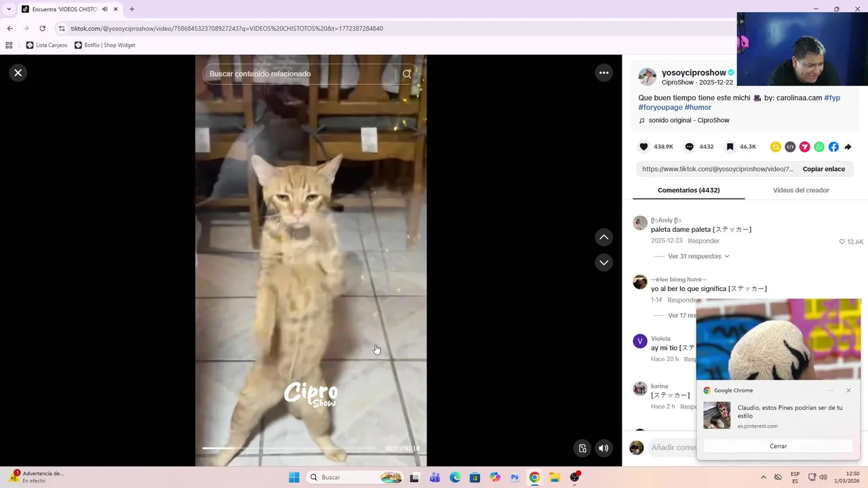Open #humor hashtag
The image size is (868, 488).
click(698, 107)
